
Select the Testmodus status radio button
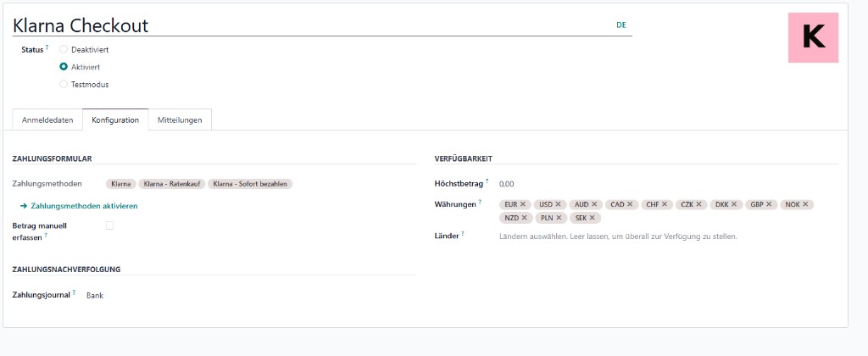click(x=64, y=85)
